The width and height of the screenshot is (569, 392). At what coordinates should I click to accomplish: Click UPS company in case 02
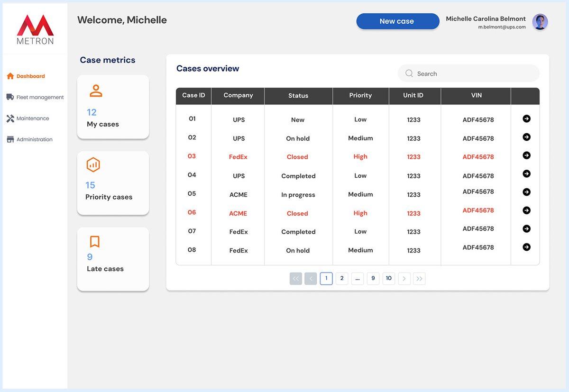coord(239,138)
